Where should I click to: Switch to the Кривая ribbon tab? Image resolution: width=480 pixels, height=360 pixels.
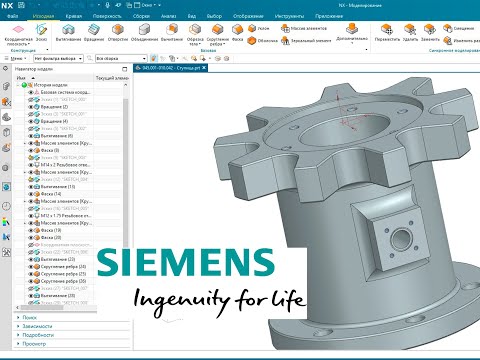click(x=74, y=16)
